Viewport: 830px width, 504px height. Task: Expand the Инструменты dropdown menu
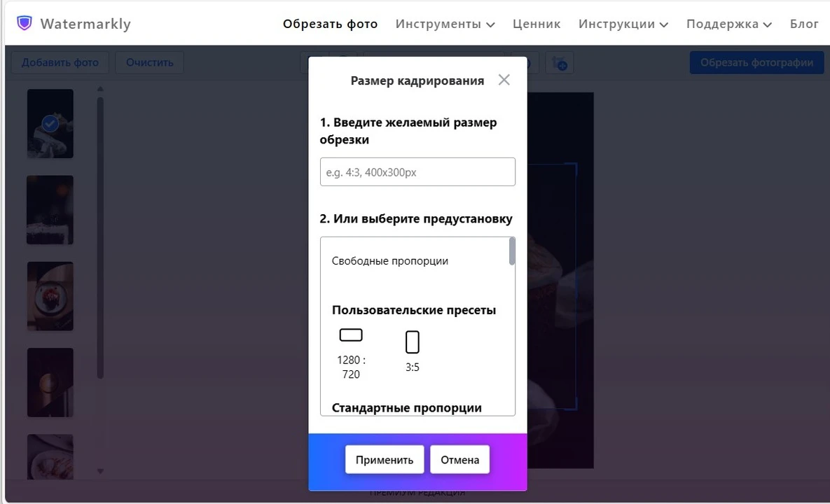coord(445,24)
